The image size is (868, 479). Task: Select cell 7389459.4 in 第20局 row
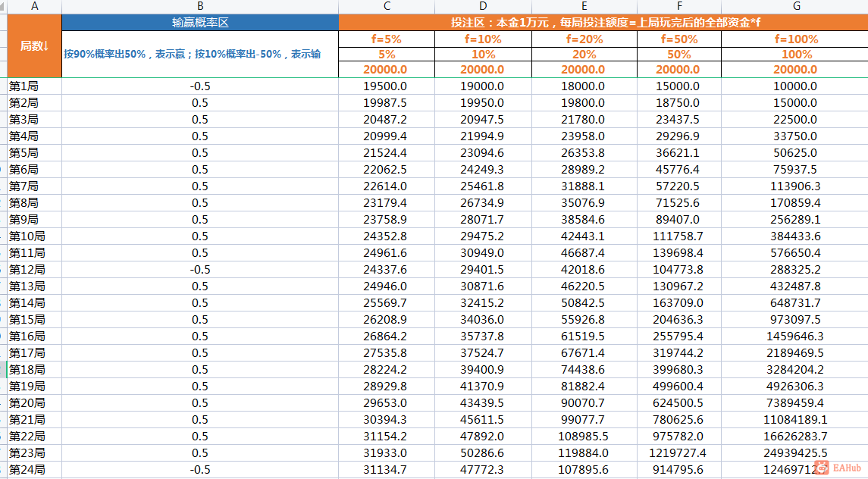pyautogui.click(x=796, y=402)
